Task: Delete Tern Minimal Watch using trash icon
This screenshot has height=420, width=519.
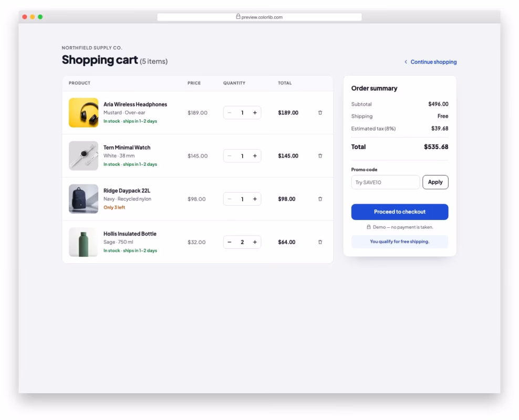Action: point(320,156)
